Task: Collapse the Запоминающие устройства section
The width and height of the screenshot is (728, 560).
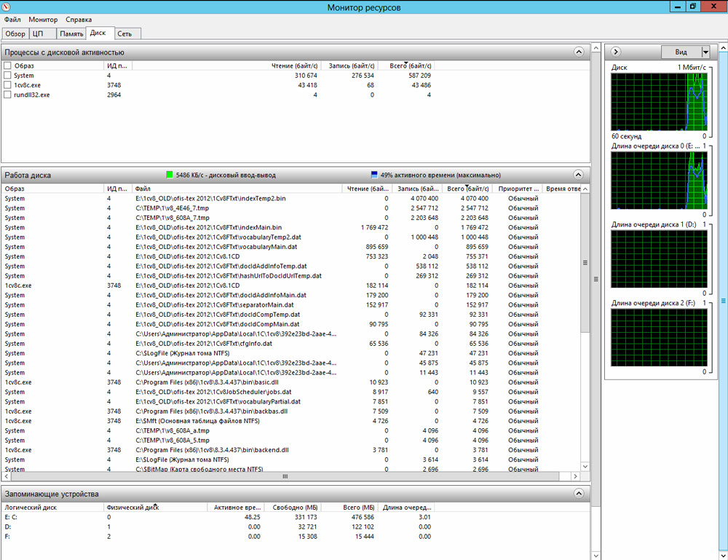Action: click(579, 494)
